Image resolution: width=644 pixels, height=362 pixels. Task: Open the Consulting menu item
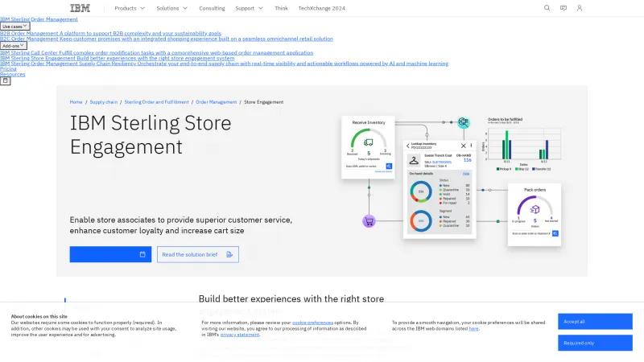(212, 8)
